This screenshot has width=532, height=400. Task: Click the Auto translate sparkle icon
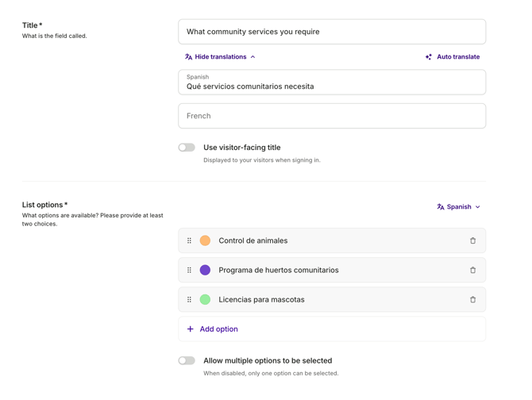tap(429, 57)
